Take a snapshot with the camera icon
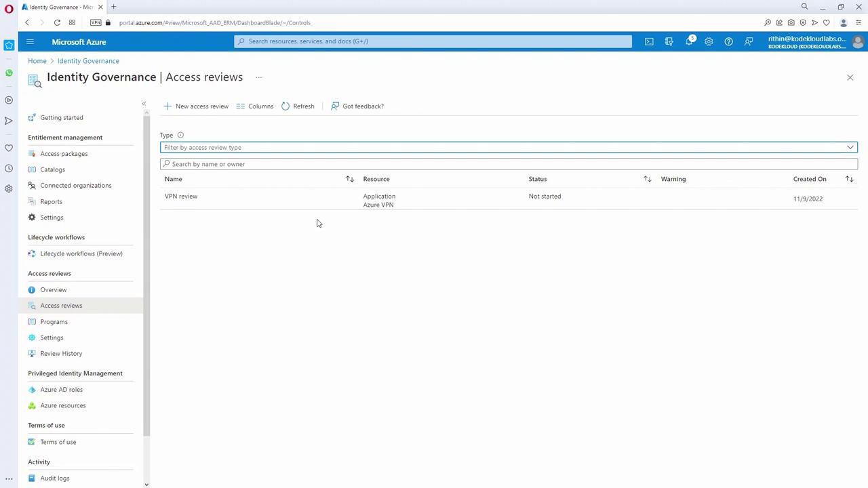 [x=791, y=22]
